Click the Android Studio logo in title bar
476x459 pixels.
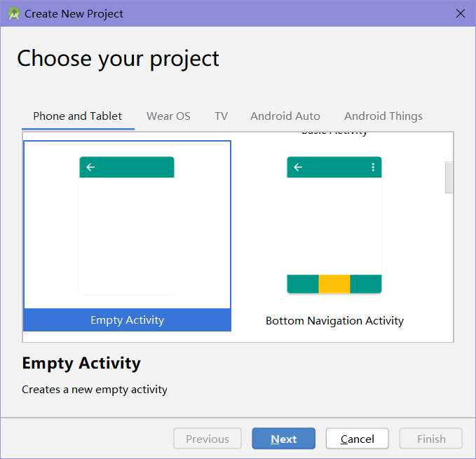(13, 13)
